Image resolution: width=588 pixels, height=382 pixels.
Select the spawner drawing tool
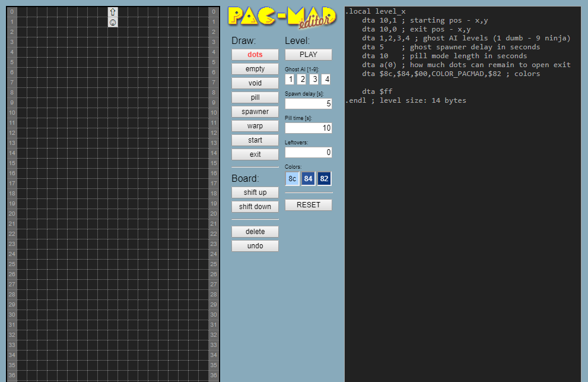pyautogui.click(x=255, y=111)
